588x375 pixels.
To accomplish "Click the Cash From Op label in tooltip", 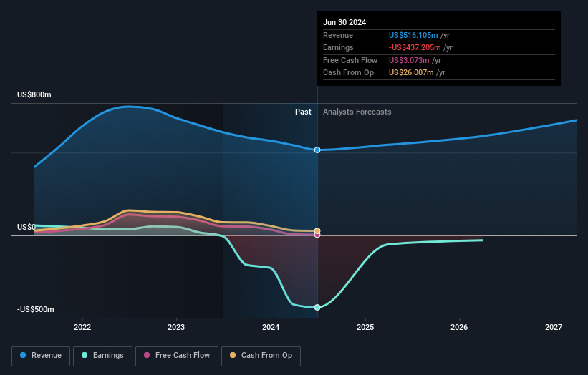I will tap(348, 73).
